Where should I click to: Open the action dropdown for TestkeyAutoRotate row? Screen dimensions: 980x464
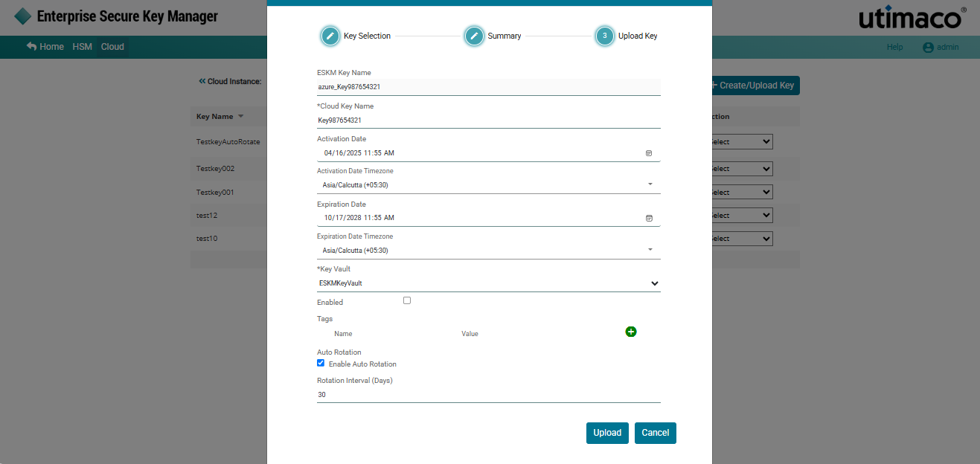coord(742,141)
